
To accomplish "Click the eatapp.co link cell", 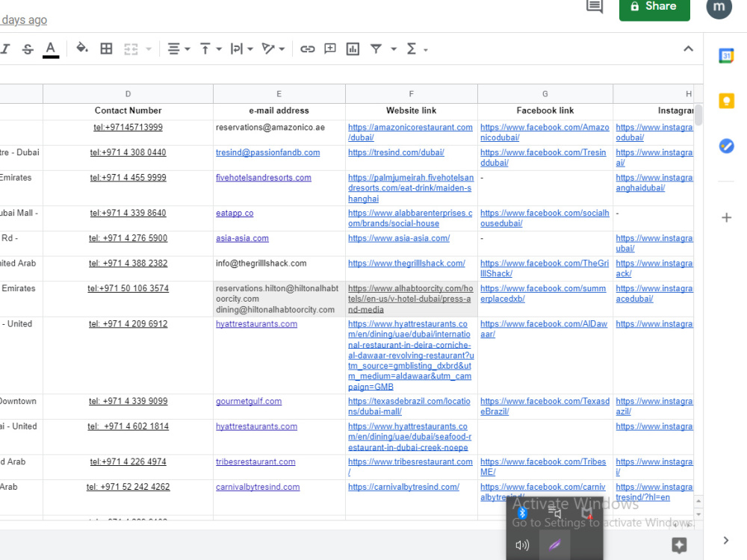I will [279, 218].
